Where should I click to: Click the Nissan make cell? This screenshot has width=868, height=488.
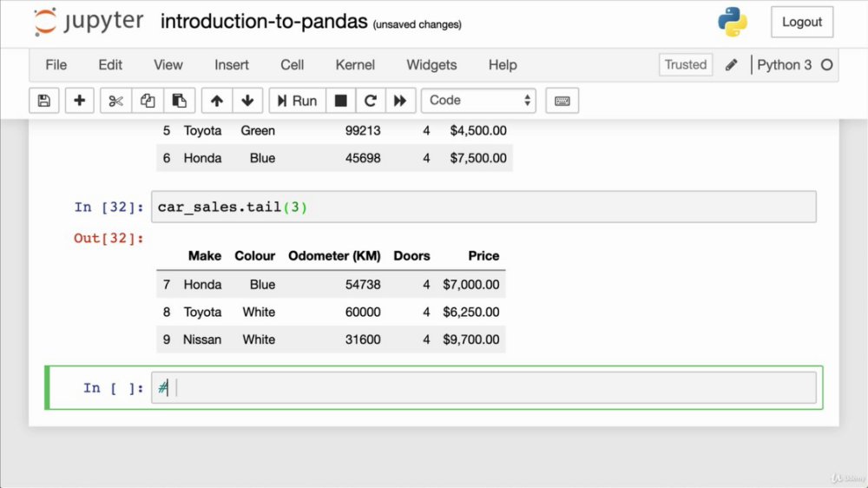pos(202,340)
